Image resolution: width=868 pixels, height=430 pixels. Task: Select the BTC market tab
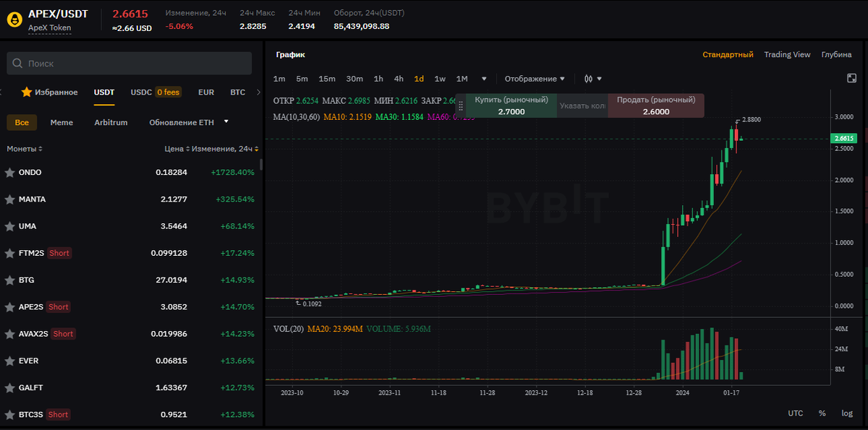point(238,92)
